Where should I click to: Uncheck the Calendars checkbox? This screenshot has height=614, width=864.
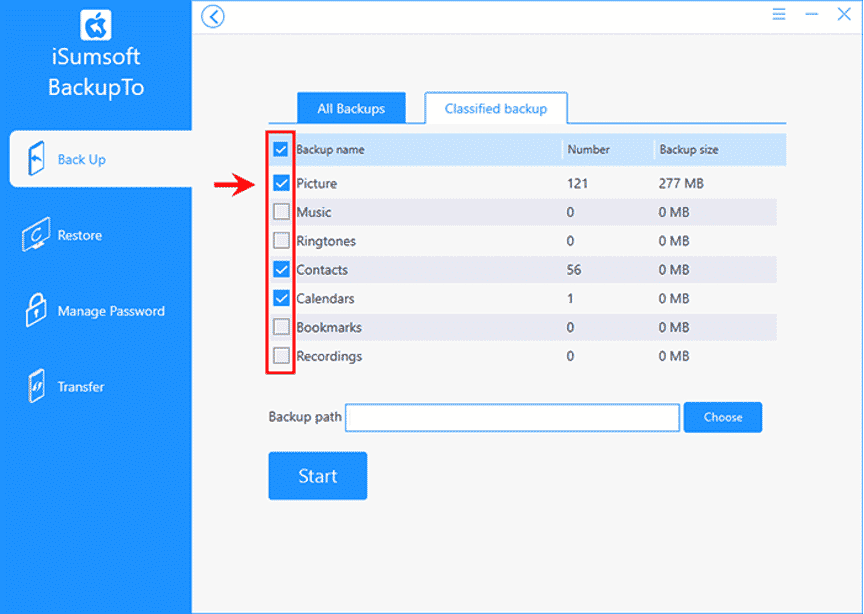(x=281, y=298)
